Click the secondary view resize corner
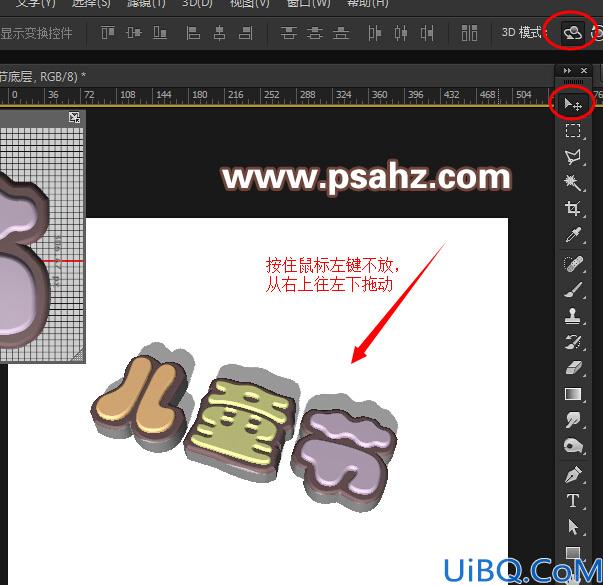 [x=78, y=356]
